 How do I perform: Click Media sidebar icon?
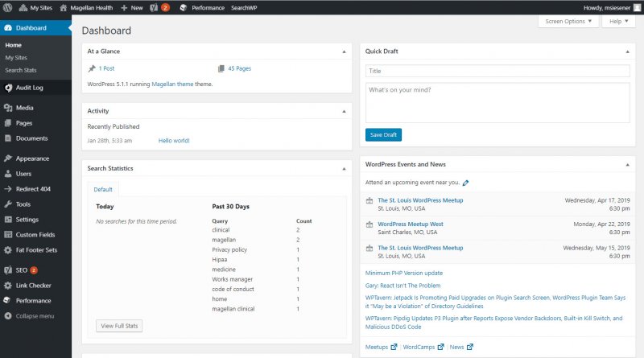[x=8, y=108]
